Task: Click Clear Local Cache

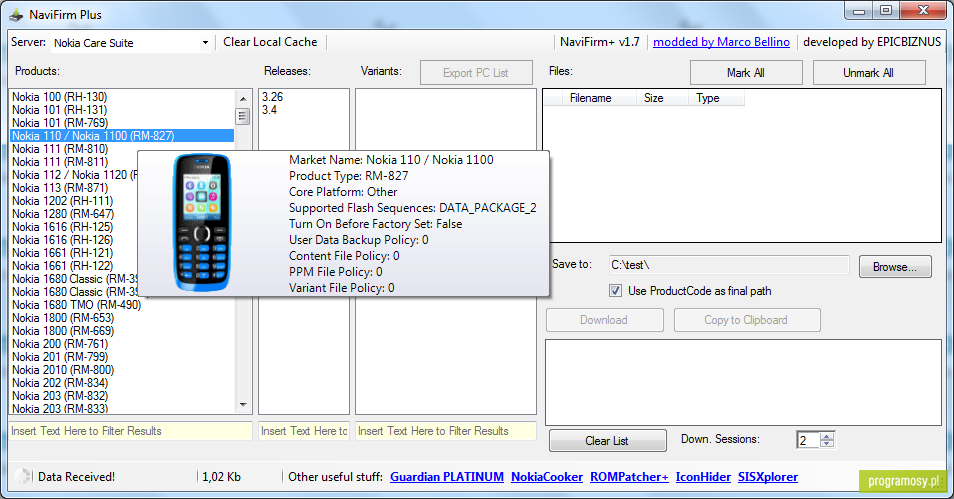Action: [270, 42]
